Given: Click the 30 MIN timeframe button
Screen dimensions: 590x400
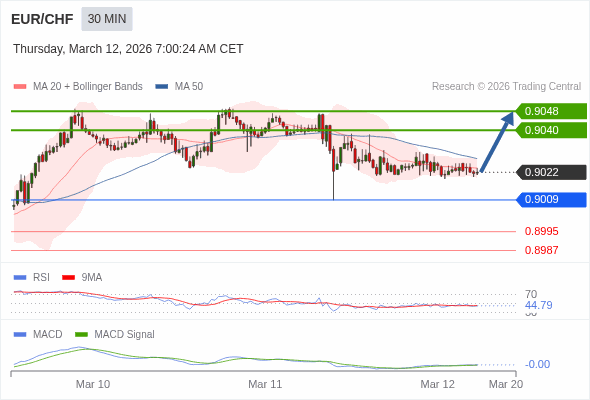Looking at the screenshot, I should click(x=107, y=19).
